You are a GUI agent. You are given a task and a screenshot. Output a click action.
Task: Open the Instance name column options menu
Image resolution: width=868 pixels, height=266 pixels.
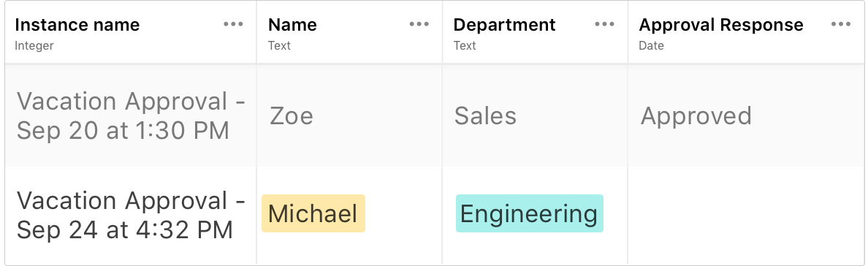[x=233, y=24]
